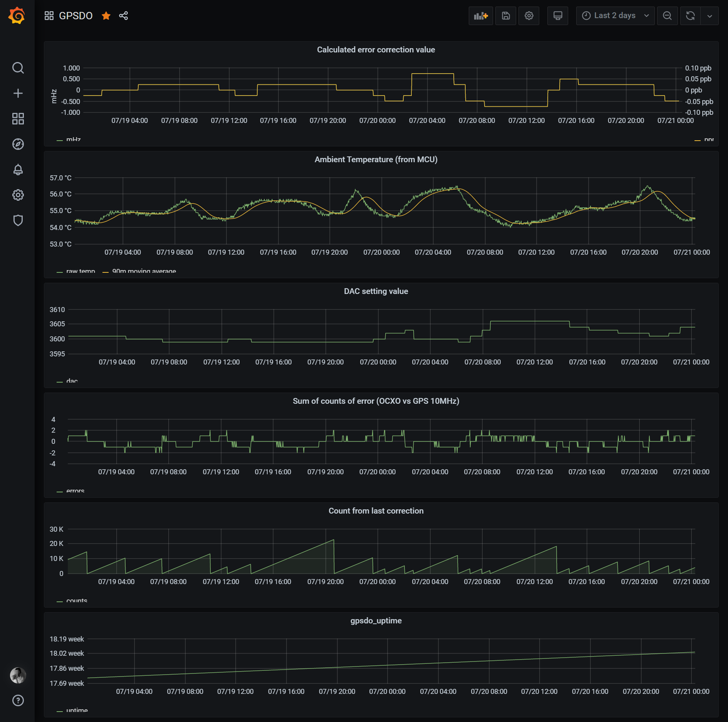The width and height of the screenshot is (728, 722).
Task: Click the Add panel button
Action: click(x=480, y=16)
